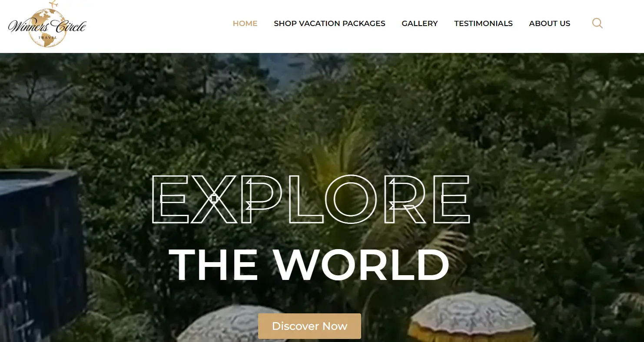Viewport: 644px width, 342px height.
Task: Click the golden globe in the logo
Action: click(47, 28)
